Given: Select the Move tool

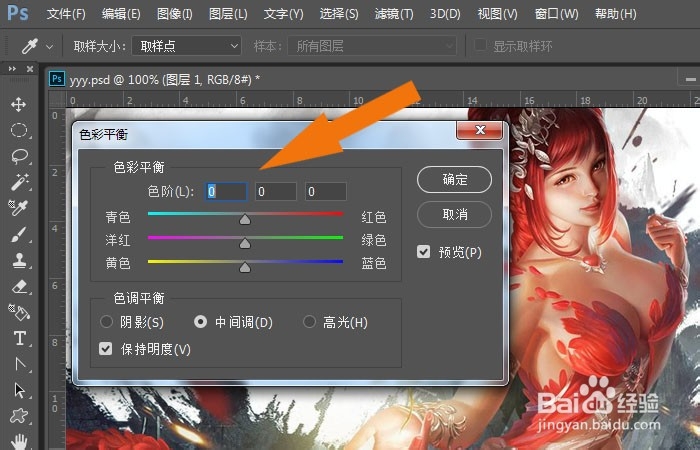Looking at the screenshot, I should coord(18,104).
